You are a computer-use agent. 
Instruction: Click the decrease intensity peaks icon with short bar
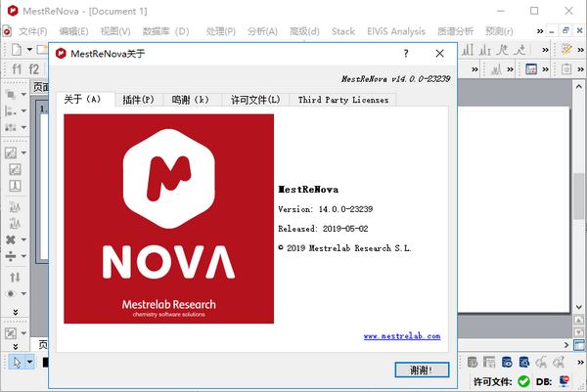tap(484, 50)
